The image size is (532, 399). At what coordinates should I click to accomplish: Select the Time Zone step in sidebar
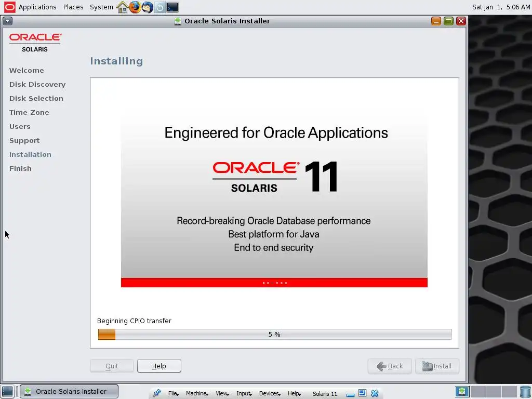[29, 112]
